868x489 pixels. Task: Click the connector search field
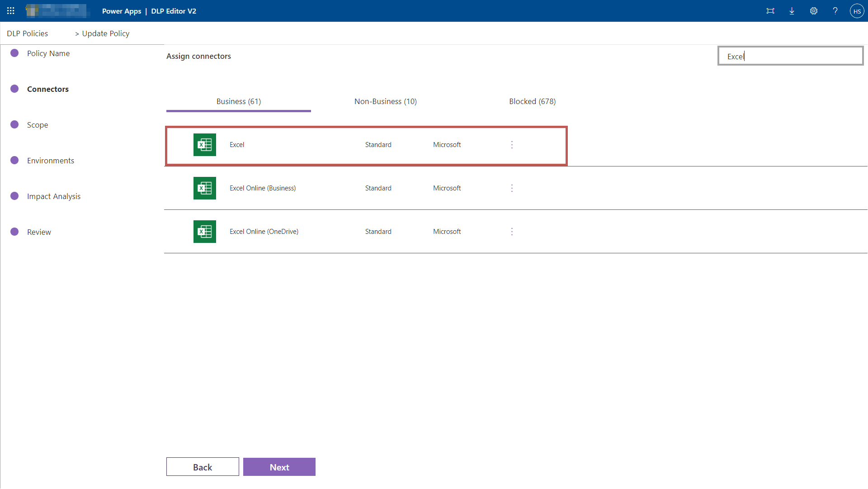point(790,56)
